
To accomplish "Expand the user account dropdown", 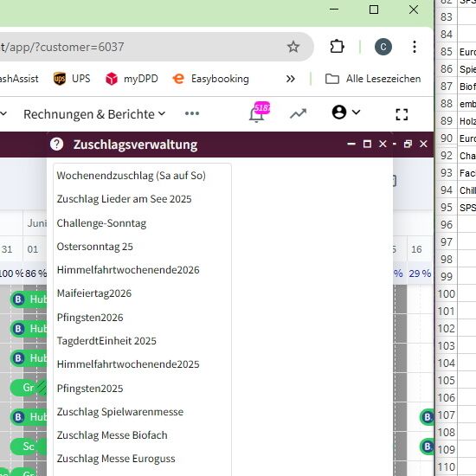I will coord(346,113).
